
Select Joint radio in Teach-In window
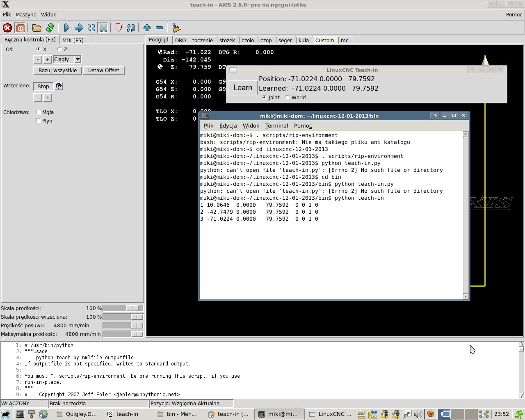tap(264, 97)
